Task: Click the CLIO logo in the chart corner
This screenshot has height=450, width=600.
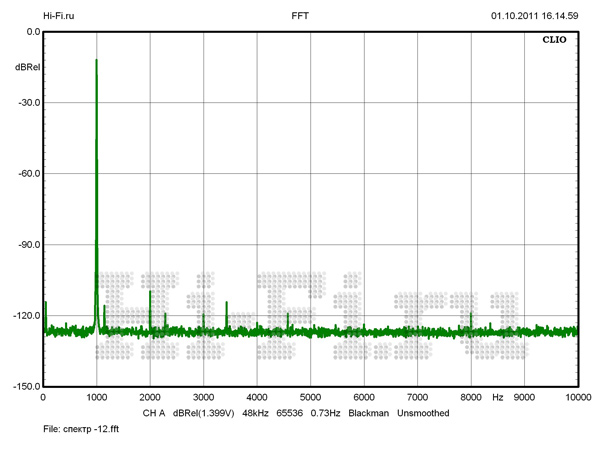Action: 556,42
